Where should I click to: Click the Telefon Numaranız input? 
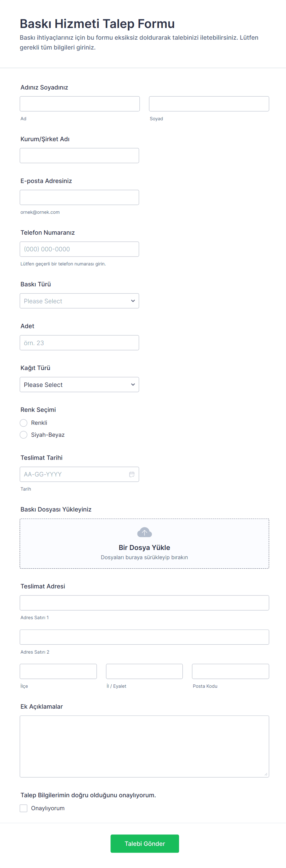(x=79, y=249)
